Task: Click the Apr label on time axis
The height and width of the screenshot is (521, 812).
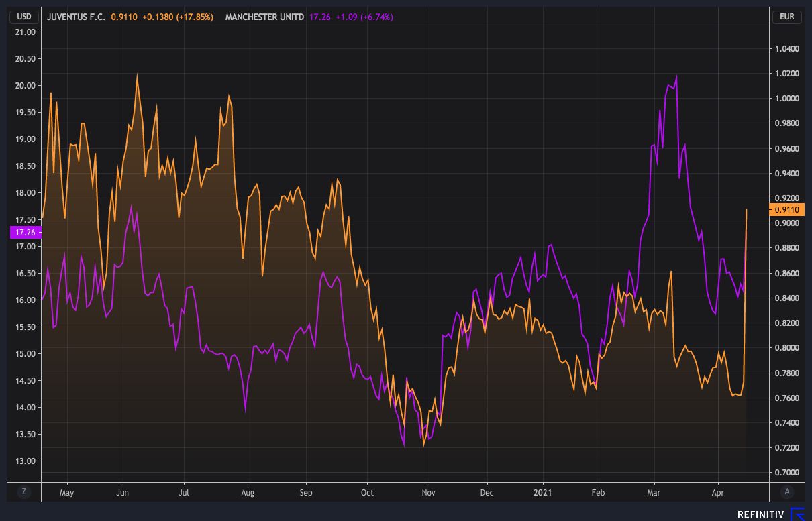Action: pos(719,493)
